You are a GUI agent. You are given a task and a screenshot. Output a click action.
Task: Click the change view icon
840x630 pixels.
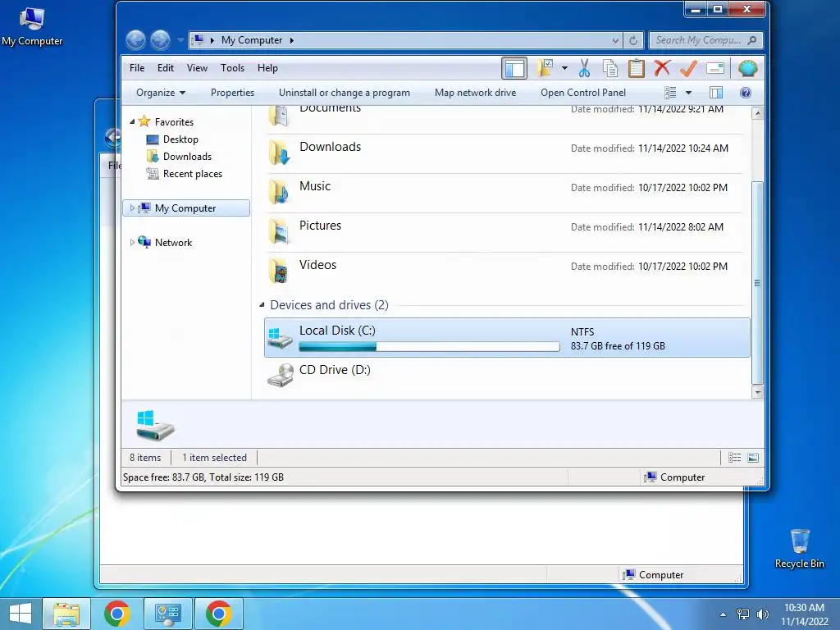coord(670,93)
